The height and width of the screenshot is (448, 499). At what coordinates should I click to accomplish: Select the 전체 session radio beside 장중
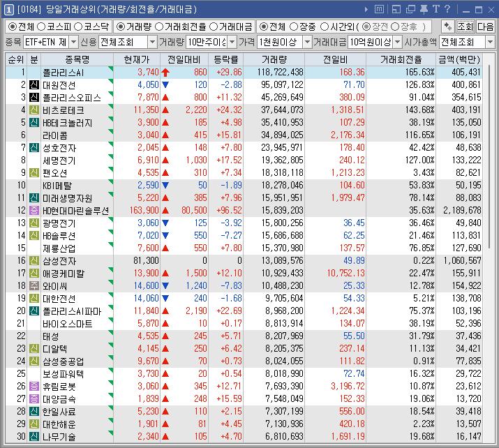click(264, 27)
